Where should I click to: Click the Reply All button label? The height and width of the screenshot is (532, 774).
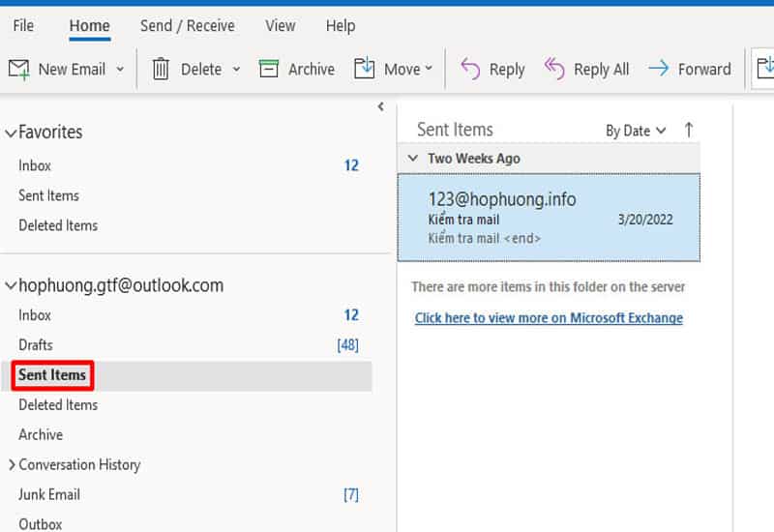601,70
